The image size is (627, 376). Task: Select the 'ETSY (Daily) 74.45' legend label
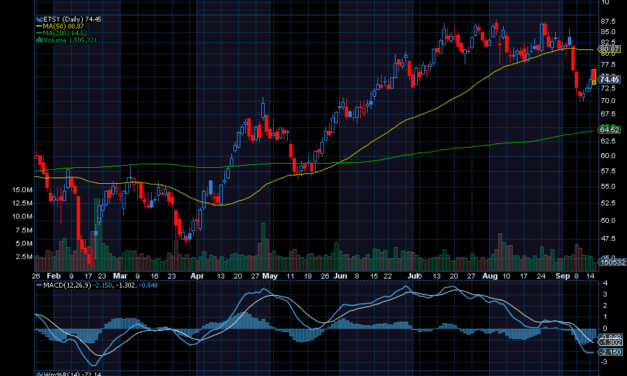(x=72, y=19)
